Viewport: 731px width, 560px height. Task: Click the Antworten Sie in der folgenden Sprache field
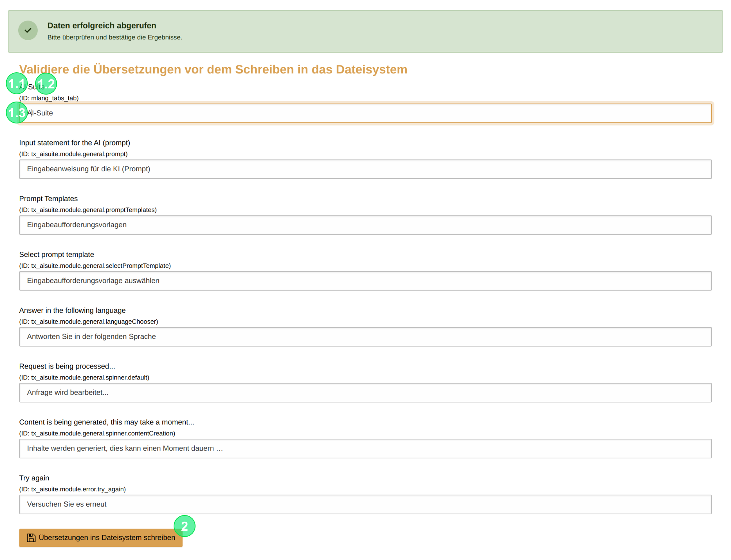tap(365, 337)
